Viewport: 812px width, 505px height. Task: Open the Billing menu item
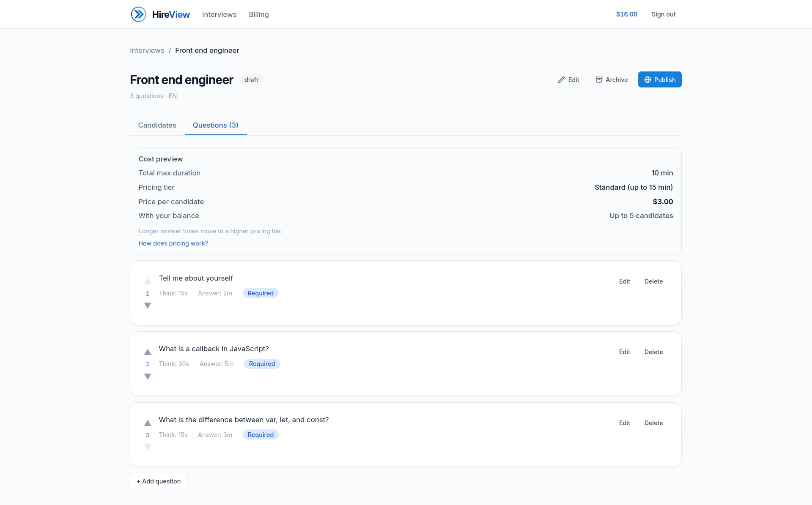[x=258, y=14]
